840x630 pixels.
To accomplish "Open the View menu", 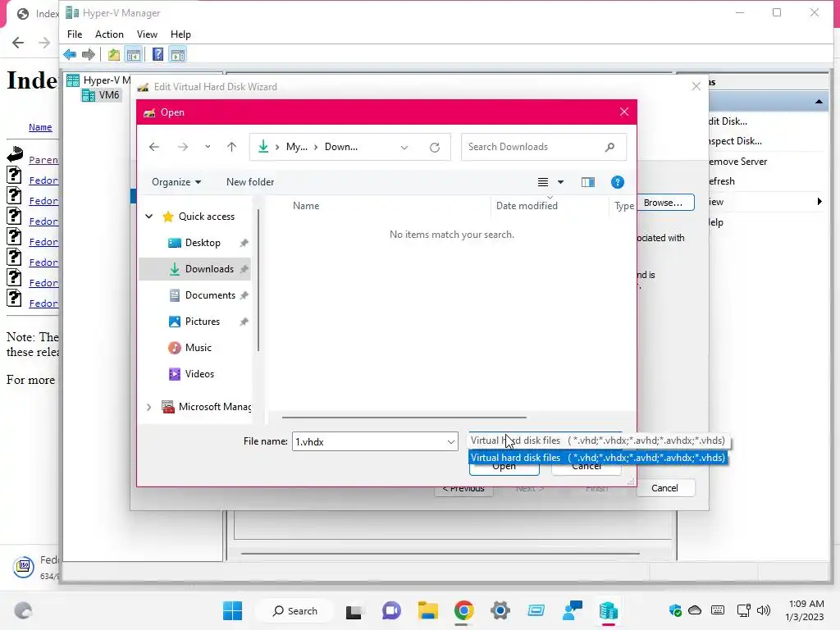I will coord(147,34).
